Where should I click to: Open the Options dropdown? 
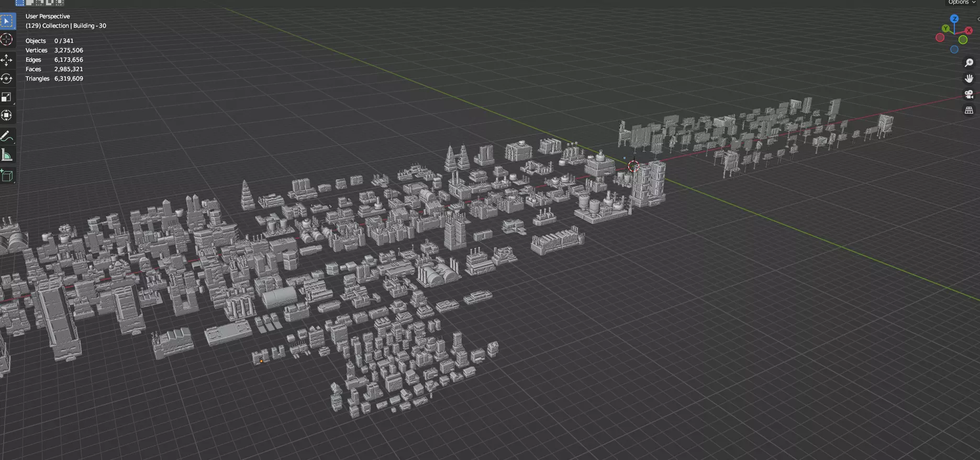961,3
